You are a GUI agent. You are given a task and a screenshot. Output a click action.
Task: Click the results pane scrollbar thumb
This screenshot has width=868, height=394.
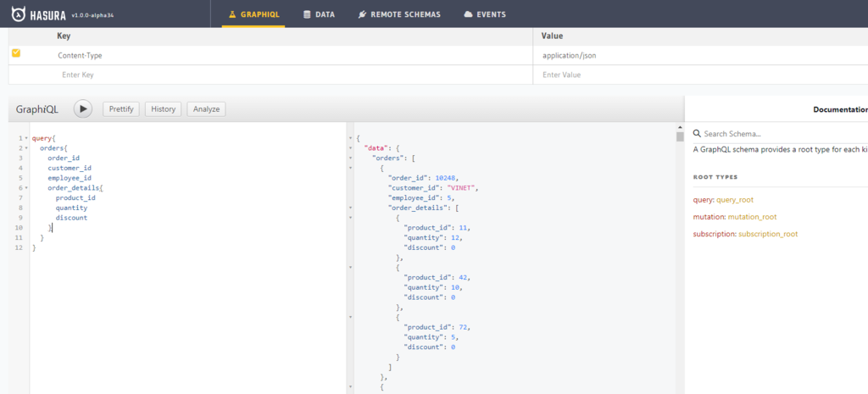(680, 136)
